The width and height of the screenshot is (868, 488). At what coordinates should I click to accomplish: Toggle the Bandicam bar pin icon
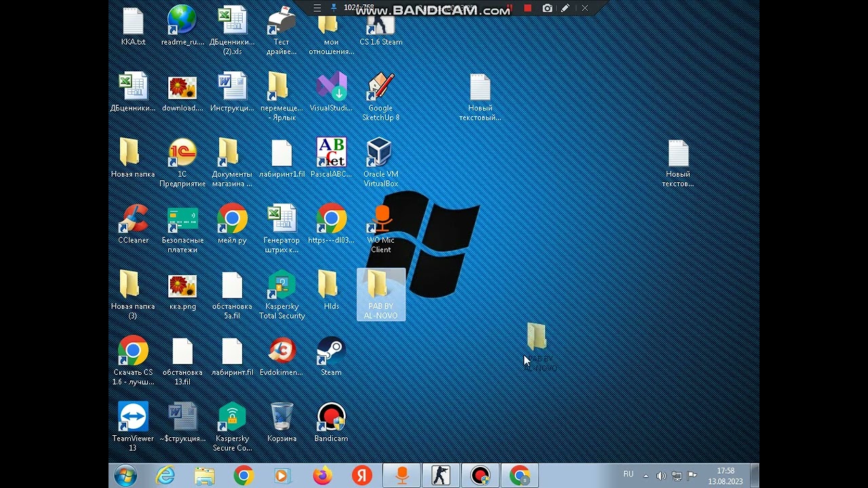334,8
